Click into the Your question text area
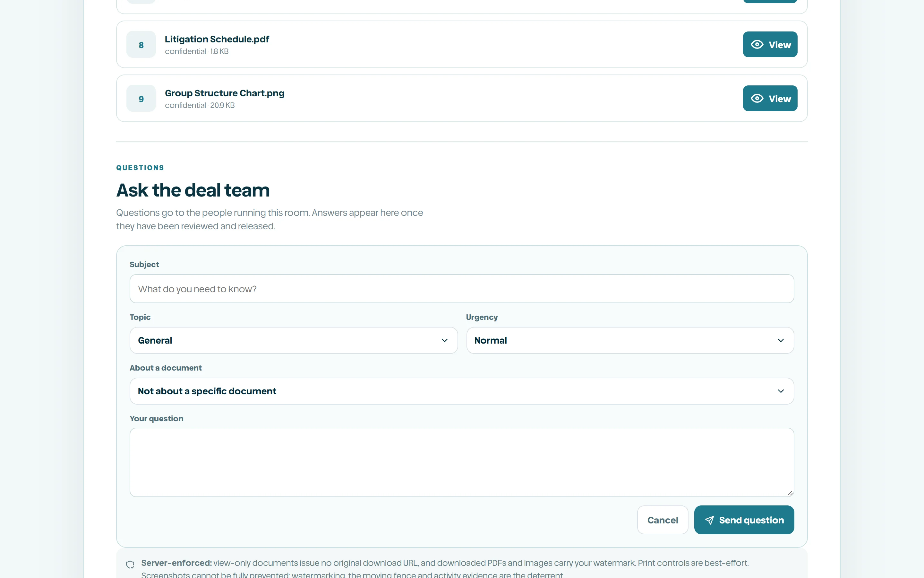This screenshot has width=924, height=578. pos(462,462)
